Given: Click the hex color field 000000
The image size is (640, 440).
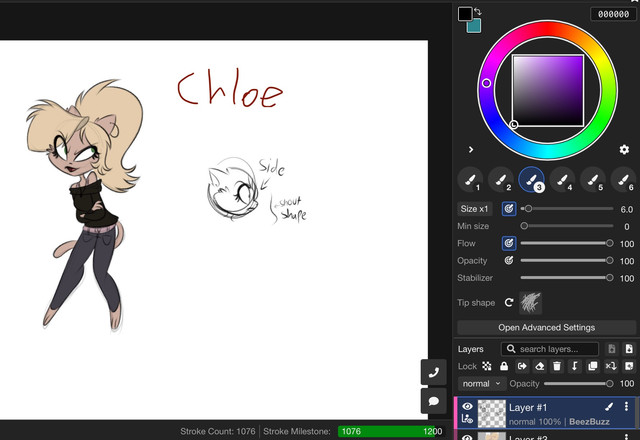Looking at the screenshot, I should click(x=613, y=14).
